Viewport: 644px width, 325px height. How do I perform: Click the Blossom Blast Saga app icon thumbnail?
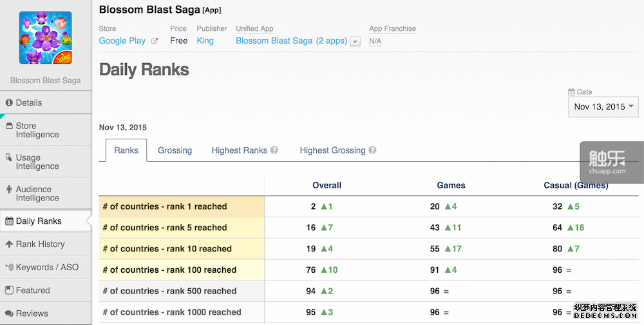coord(46,38)
